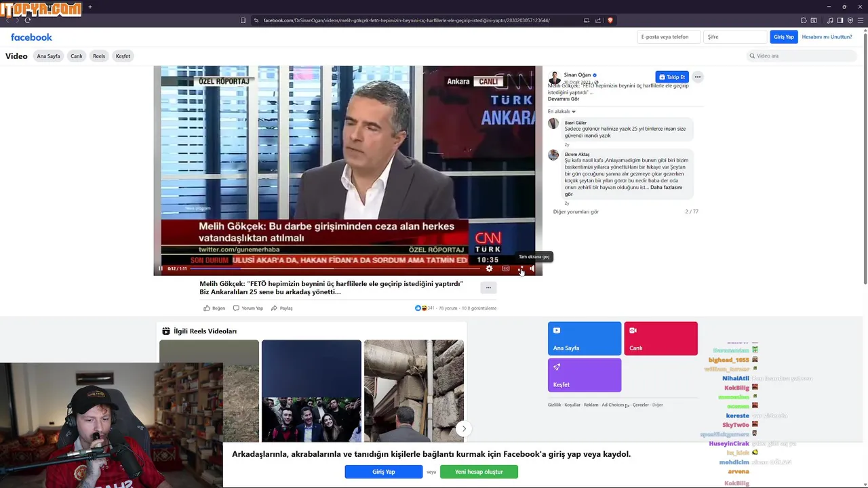This screenshot has width=868, height=488.
Task: Click the Video ara search box
Action: click(x=804, y=56)
